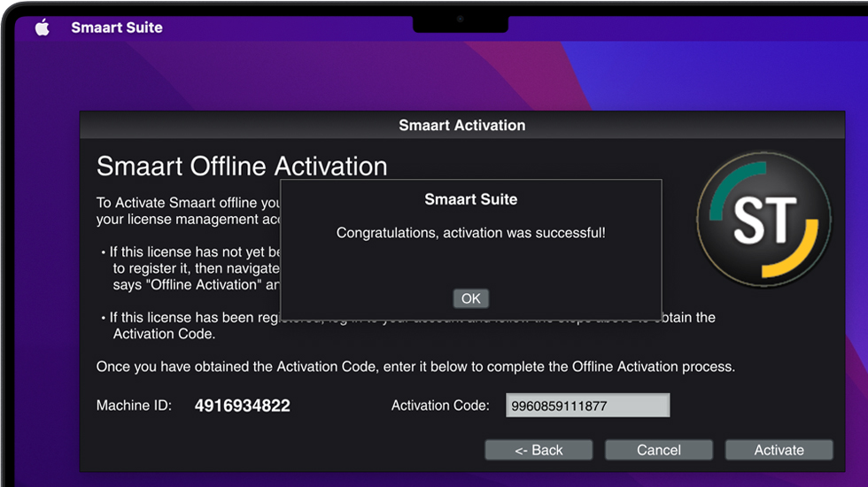The image size is (868, 487).
Task: Click the Smaart Activation title bar
Action: [462, 125]
